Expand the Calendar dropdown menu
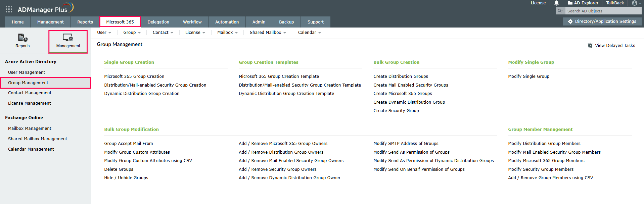 (309, 33)
